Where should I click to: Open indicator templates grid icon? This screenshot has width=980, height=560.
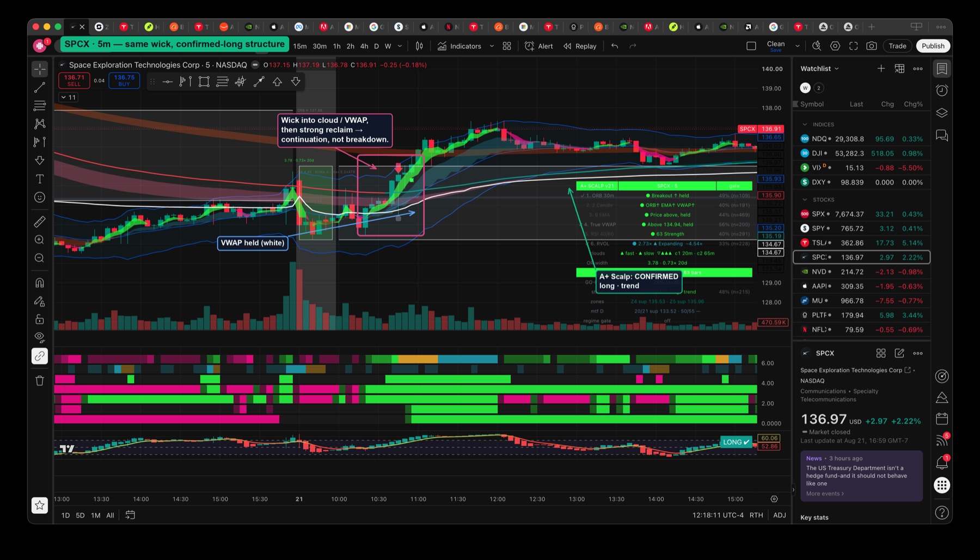pos(507,46)
